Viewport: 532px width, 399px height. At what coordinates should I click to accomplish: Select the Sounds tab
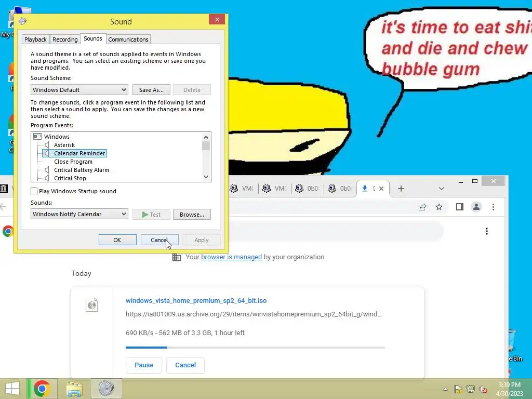point(93,38)
